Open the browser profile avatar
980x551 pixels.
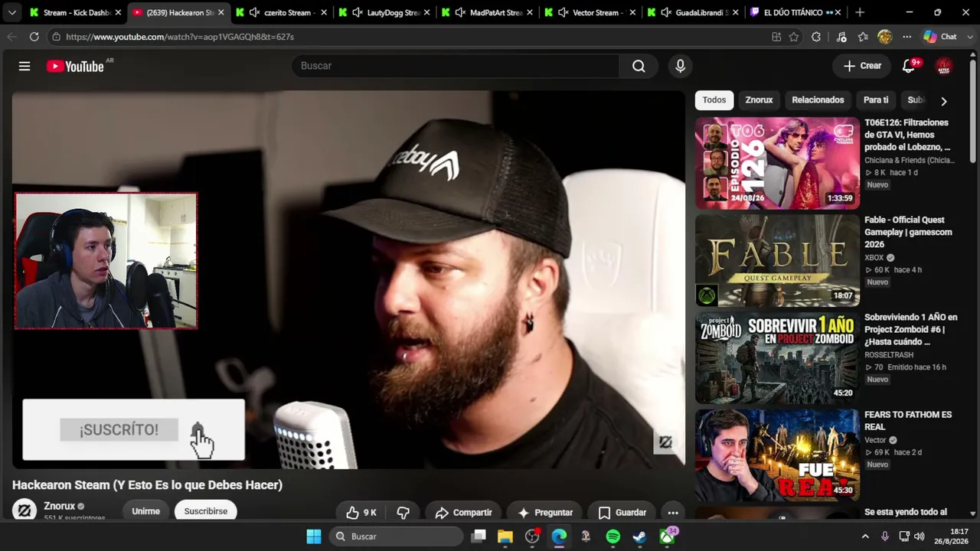point(884,37)
